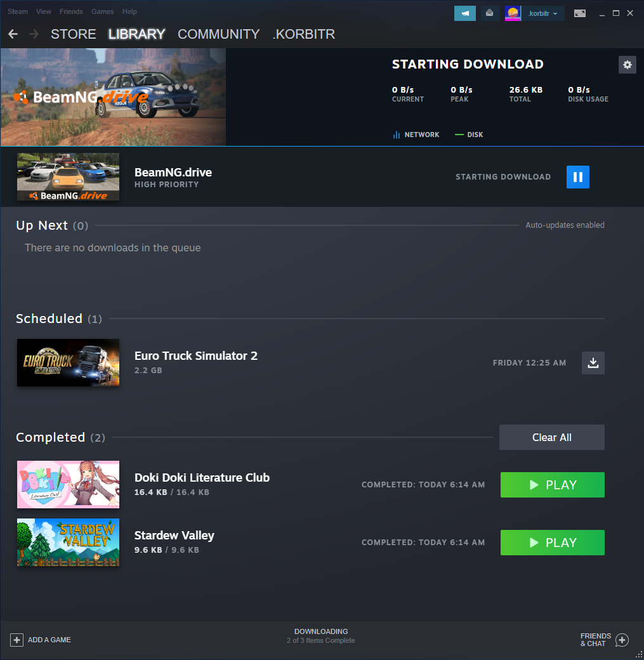Switch to the STORE tab
This screenshot has height=660, width=644.
pos(73,34)
